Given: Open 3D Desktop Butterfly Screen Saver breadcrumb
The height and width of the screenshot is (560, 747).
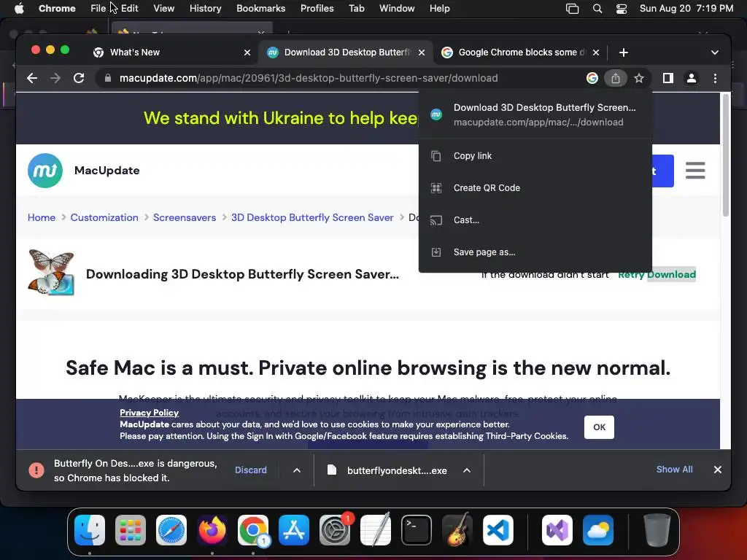Looking at the screenshot, I should (312, 217).
